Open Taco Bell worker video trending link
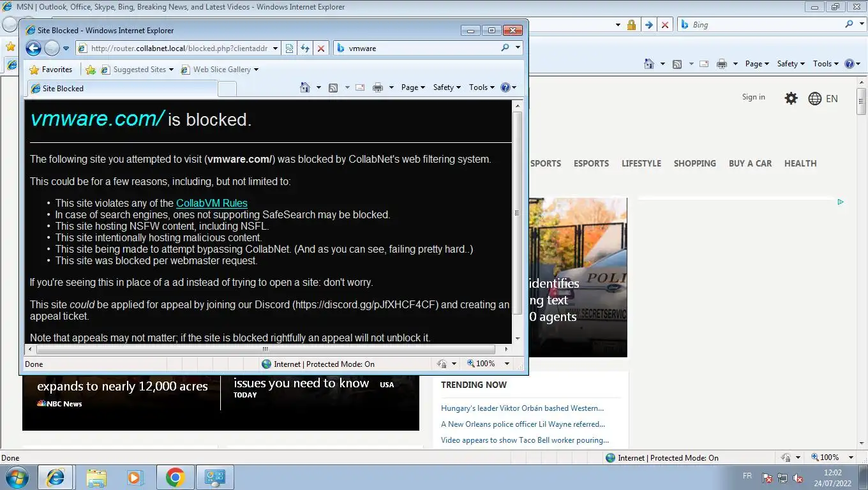Screen dimensions: 868x490 tap(525, 440)
